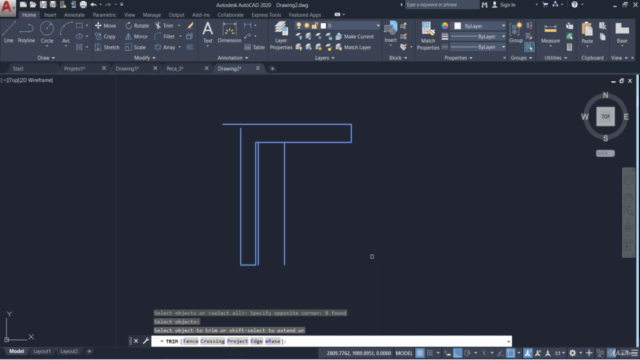Activate the Copy command

[x=106, y=36]
